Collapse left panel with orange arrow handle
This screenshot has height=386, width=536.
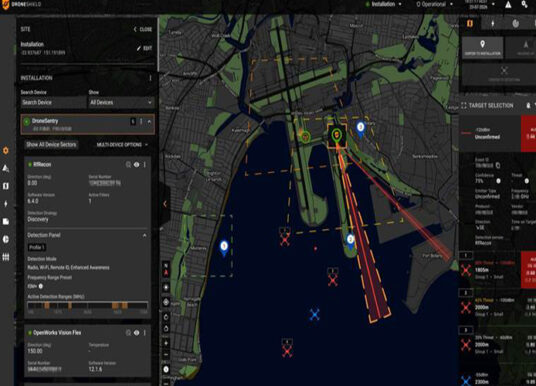(165, 204)
